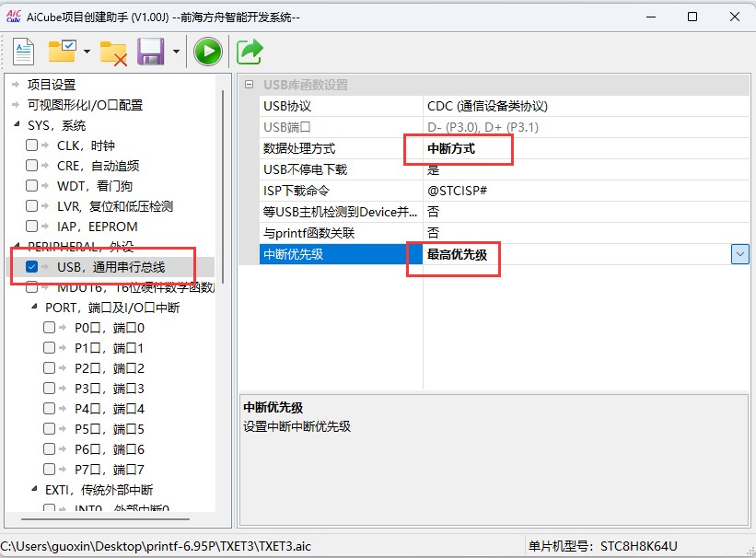756x558 pixels.
Task: Enable the P6口 端口6 checkbox
Action: (x=49, y=449)
